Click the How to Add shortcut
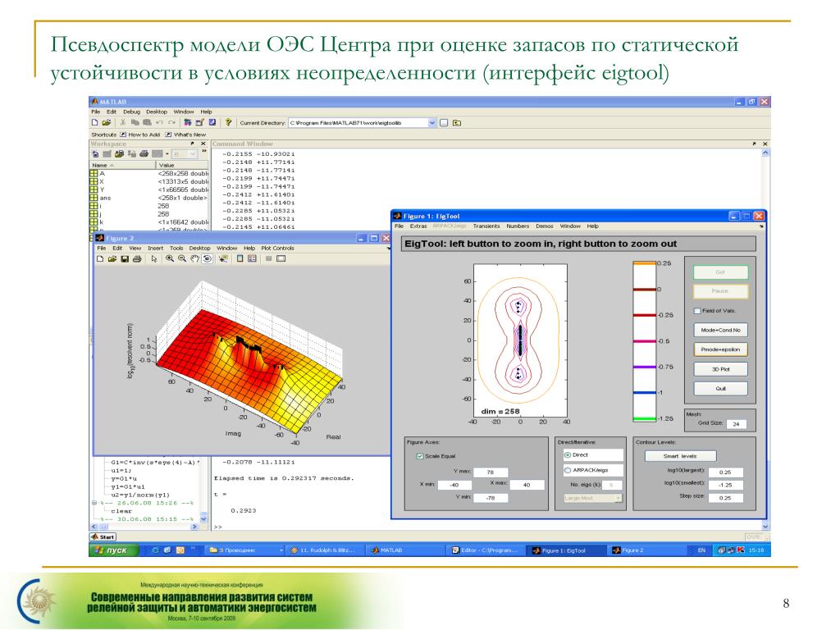Viewport: 840px width, 630px height. point(139,135)
